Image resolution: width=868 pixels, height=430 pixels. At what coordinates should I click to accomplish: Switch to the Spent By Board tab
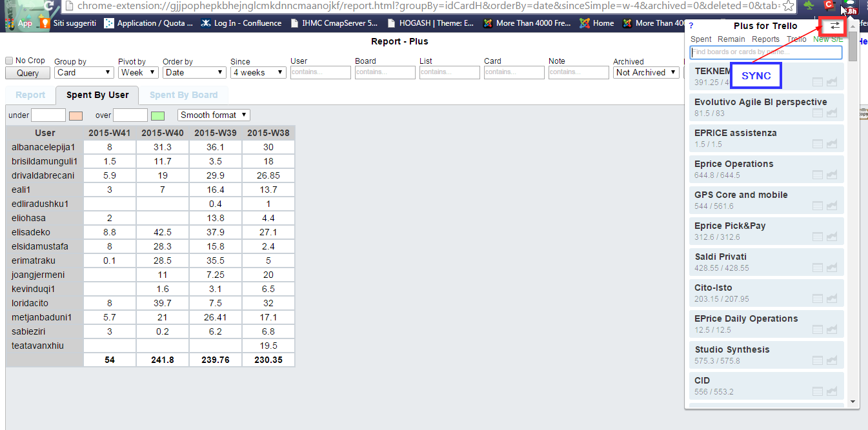(183, 95)
